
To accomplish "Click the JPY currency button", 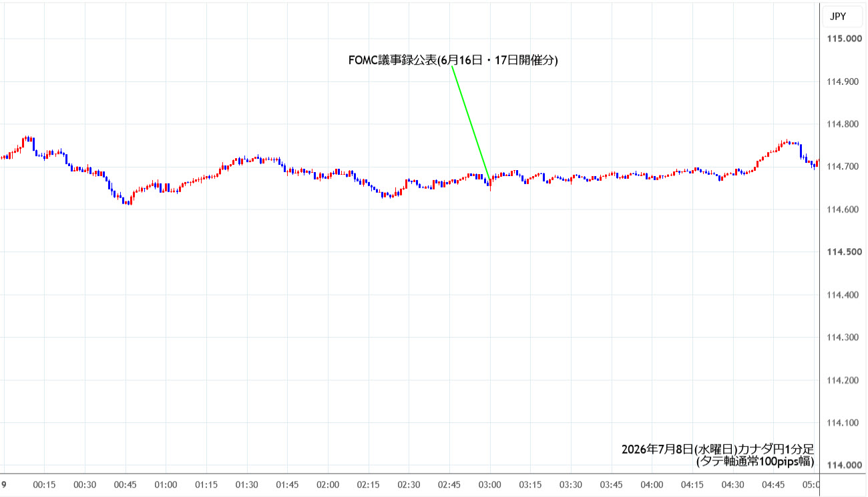I will (x=843, y=16).
